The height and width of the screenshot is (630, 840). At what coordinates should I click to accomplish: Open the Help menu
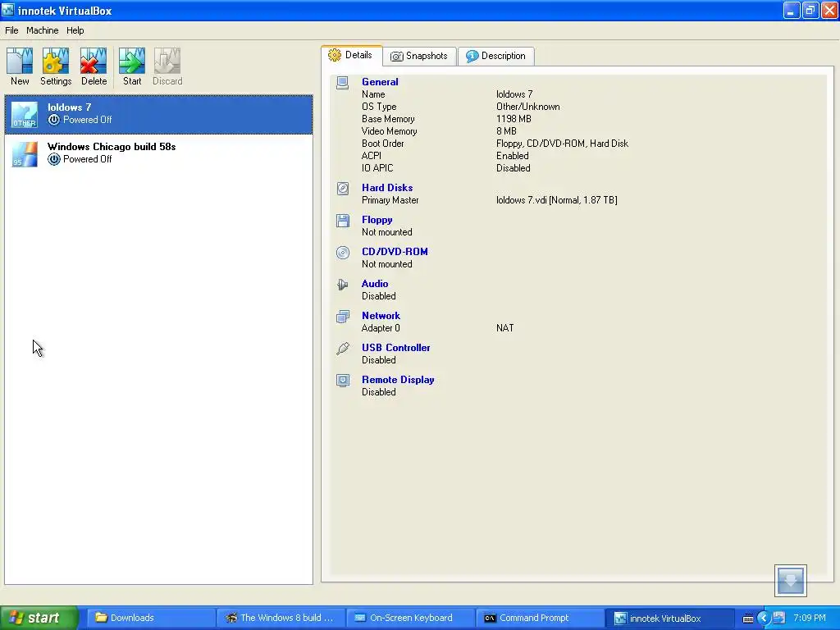click(x=75, y=30)
